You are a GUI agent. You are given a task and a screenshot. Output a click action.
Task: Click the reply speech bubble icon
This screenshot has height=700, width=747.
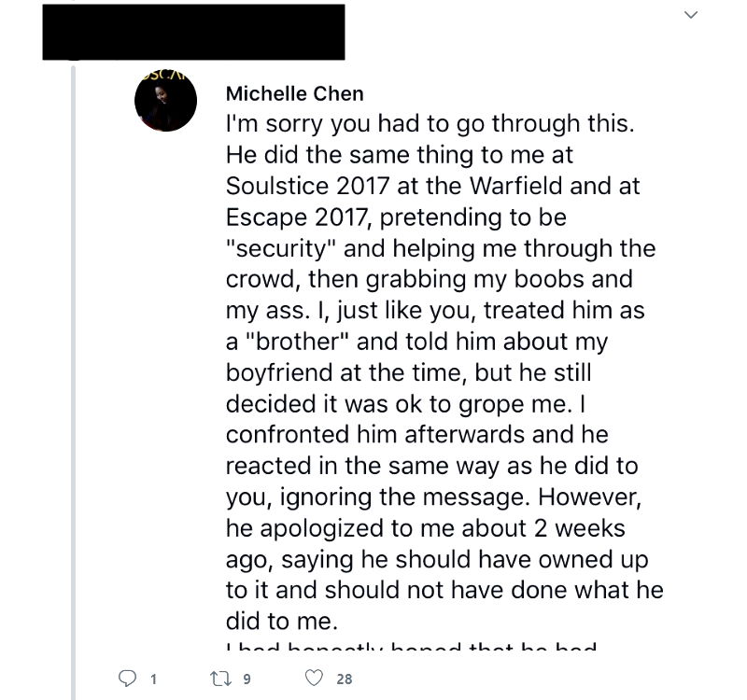point(128,679)
